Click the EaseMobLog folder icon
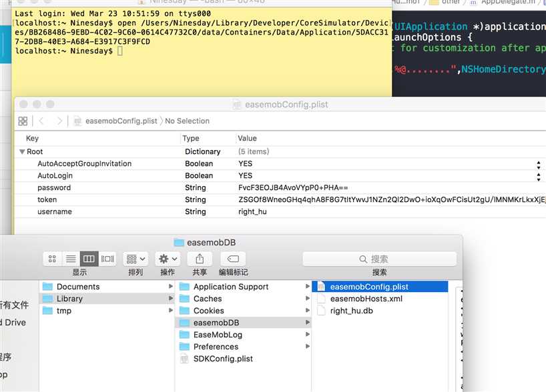 point(184,335)
